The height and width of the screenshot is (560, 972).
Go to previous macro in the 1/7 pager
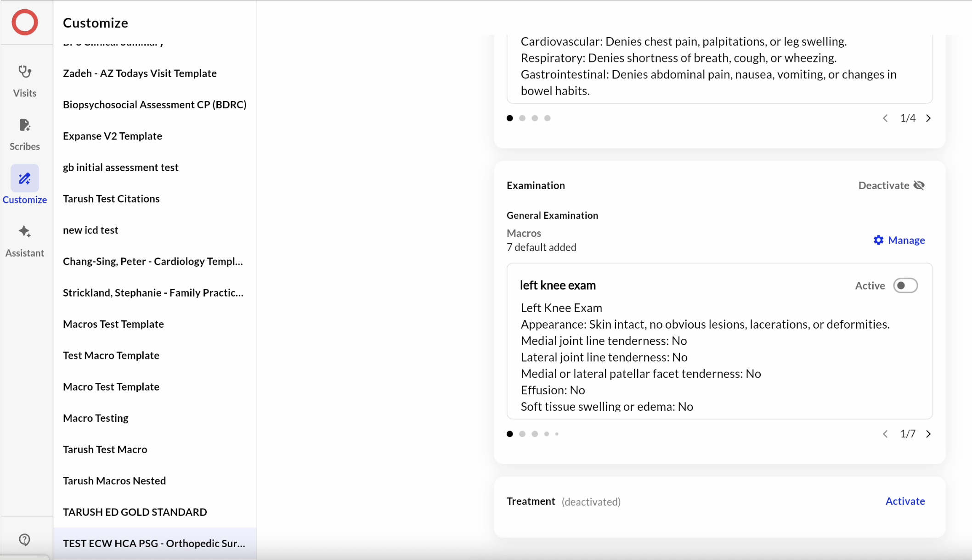[x=885, y=434]
